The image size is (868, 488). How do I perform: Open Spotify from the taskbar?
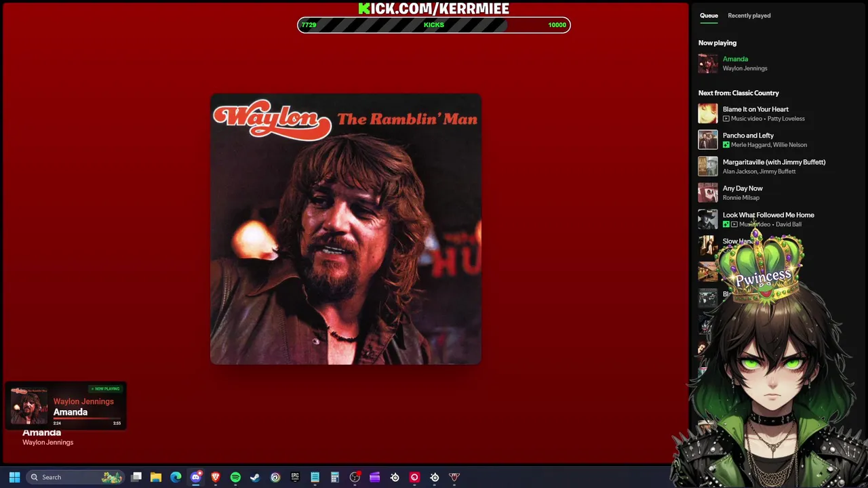point(235,477)
